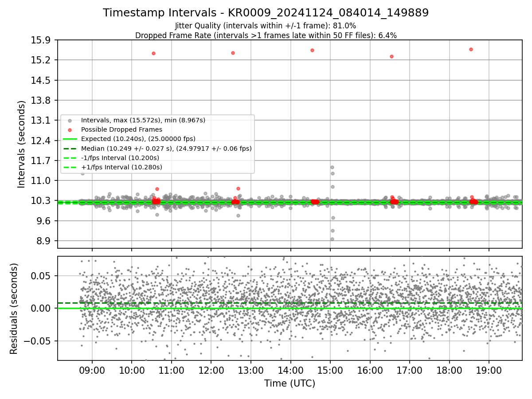Click the red outlier point above 15.2 near 14:30
The height and width of the screenshot is (399, 532).
[312, 50]
